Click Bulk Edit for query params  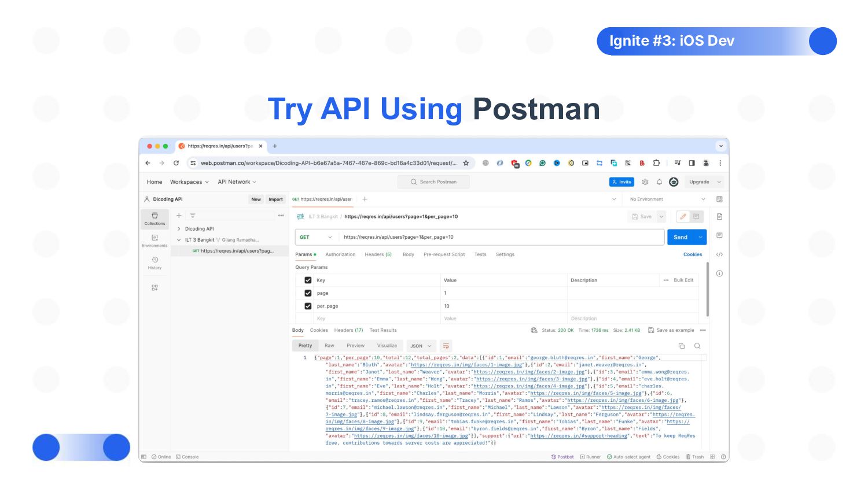[683, 280]
